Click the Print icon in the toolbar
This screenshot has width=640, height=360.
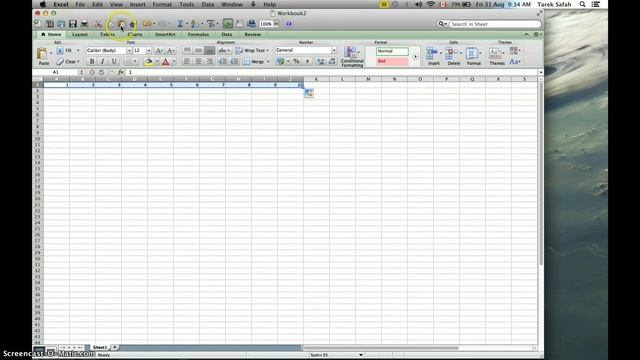point(84,24)
